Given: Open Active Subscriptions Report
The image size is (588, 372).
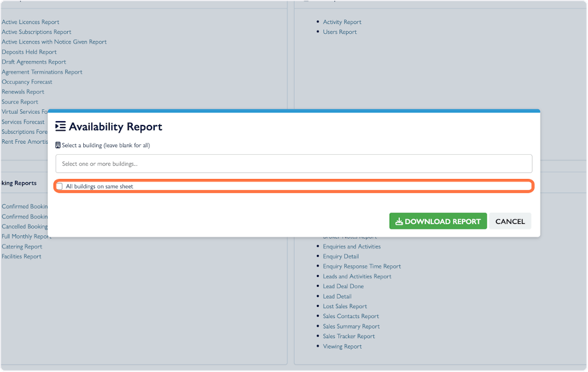Looking at the screenshot, I should pos(36,32).
